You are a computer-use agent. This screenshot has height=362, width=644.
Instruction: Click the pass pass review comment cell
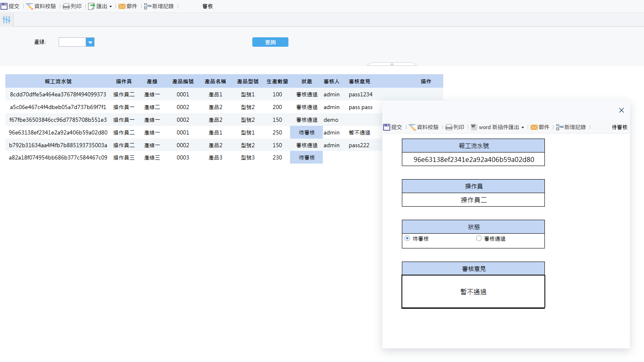point(361,107)
